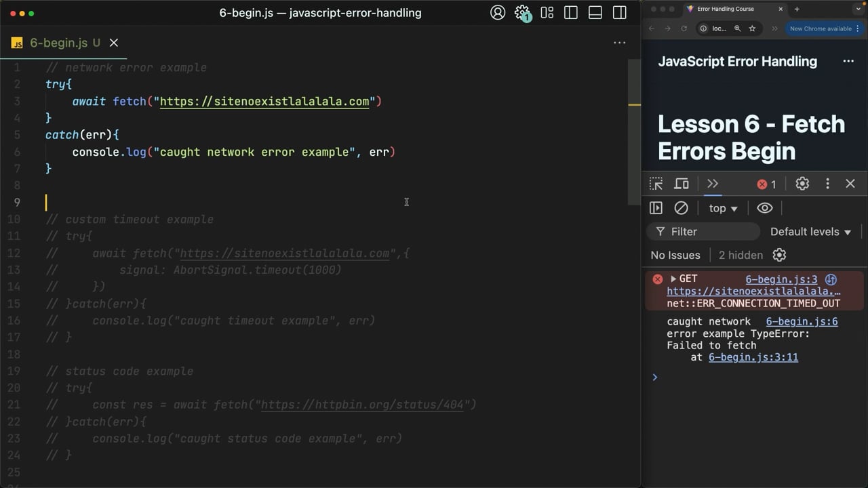Screen dimensions: 868x488
Task: Open the top JavaScript context dropdown
Action: pos(723,209)
